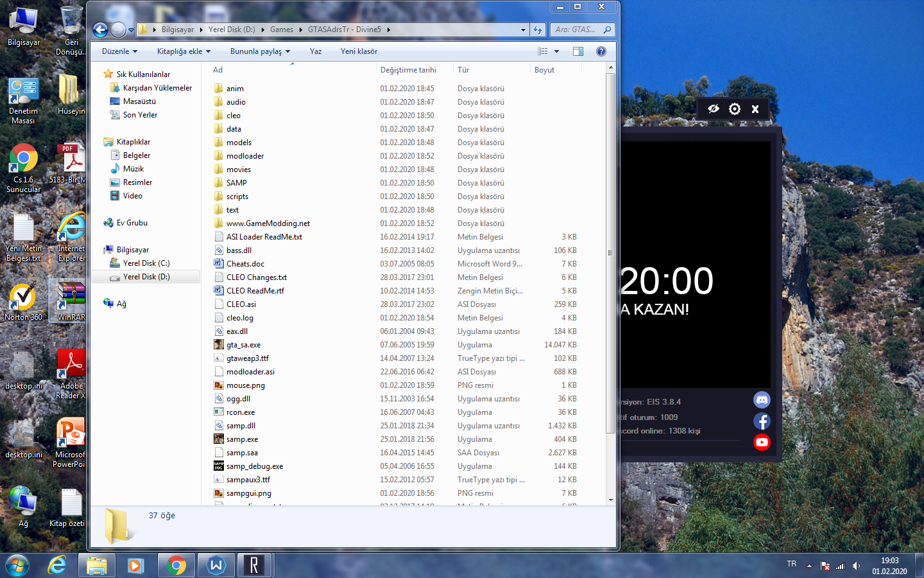Open the Kitaplığa ekle menu

coord(184,51)
